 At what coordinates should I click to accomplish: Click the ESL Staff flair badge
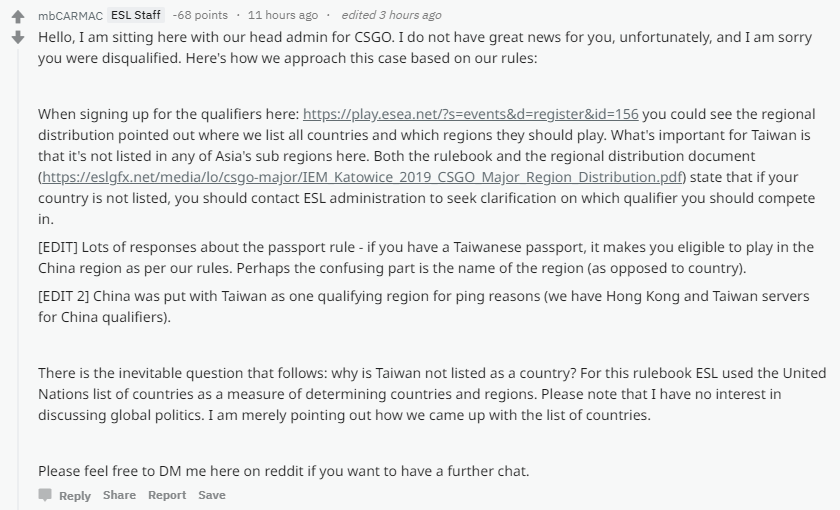tap(136, 15)
